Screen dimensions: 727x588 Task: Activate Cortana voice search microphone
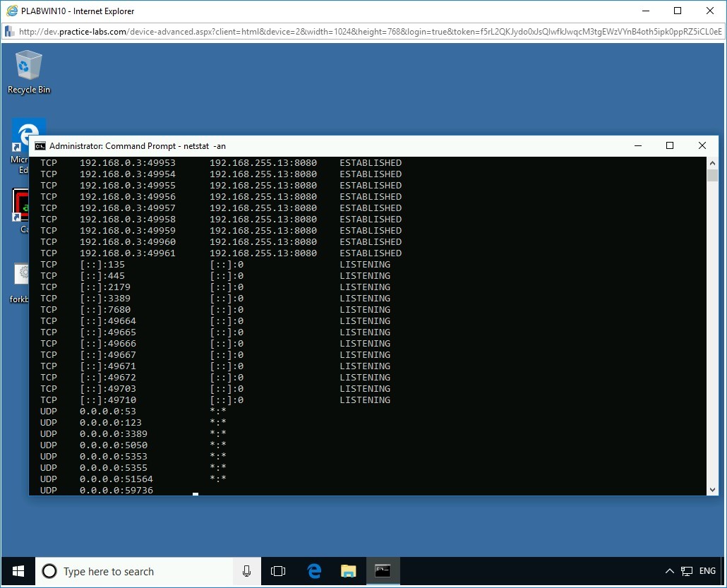(246, 570)
